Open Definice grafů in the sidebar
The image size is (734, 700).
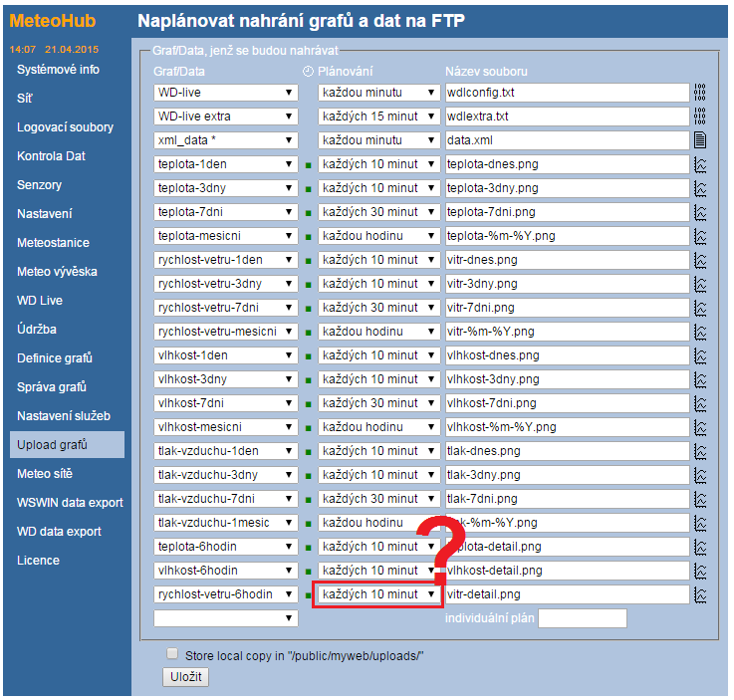(55, 358)
